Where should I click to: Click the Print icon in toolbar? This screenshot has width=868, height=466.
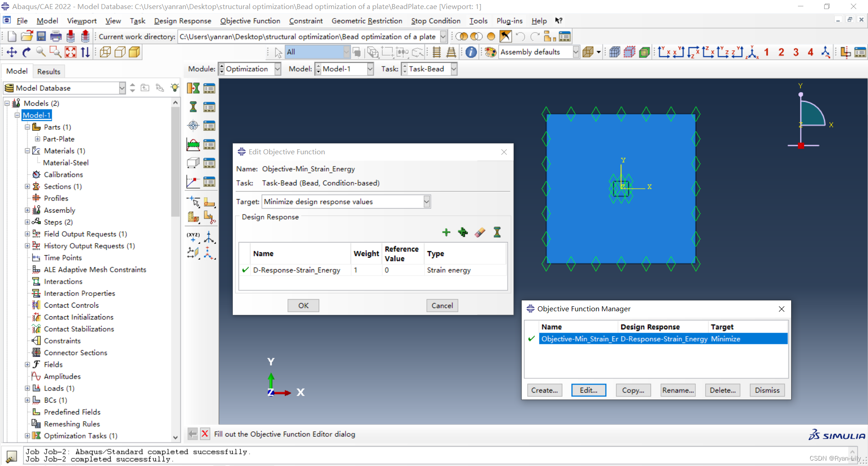coord(56,37)
